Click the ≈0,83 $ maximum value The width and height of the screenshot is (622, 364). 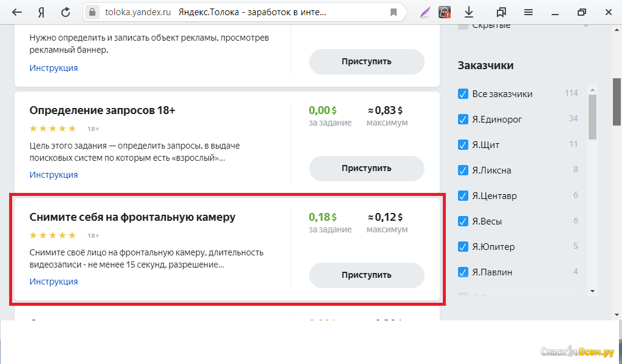tap(385, 110)
